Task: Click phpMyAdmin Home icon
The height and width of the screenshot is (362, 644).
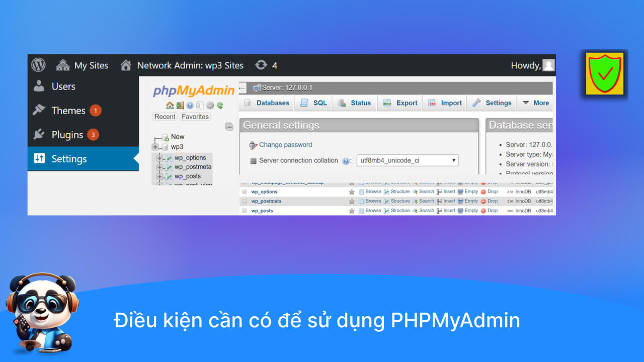Action: click(x=170, y=105)
